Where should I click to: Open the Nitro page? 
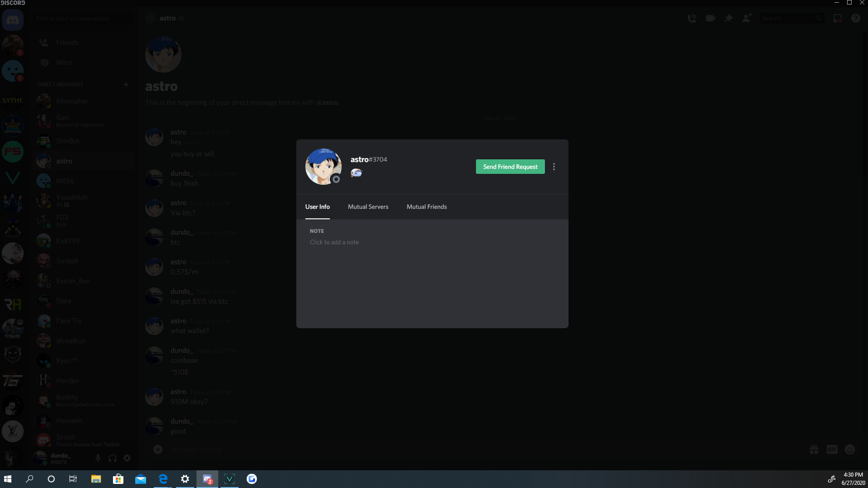(83, 63)
